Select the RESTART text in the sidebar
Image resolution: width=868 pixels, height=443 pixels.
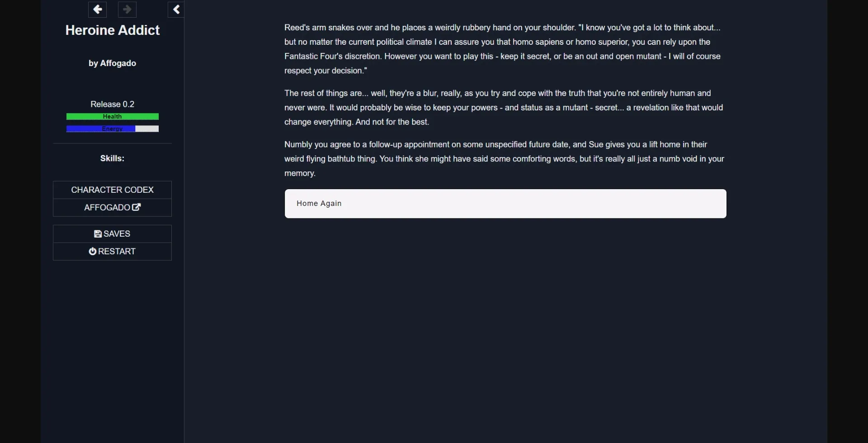tap(117, 252)
